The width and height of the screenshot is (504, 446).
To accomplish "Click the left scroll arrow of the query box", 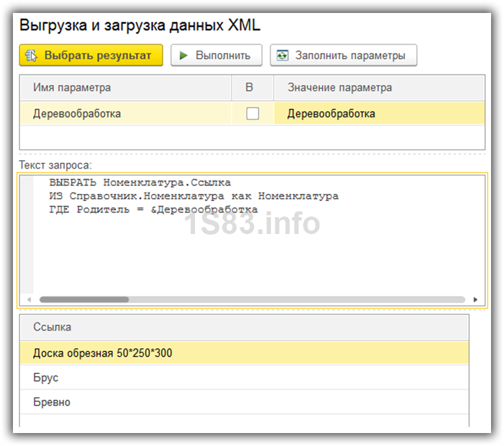I will [x=28, y=299].
